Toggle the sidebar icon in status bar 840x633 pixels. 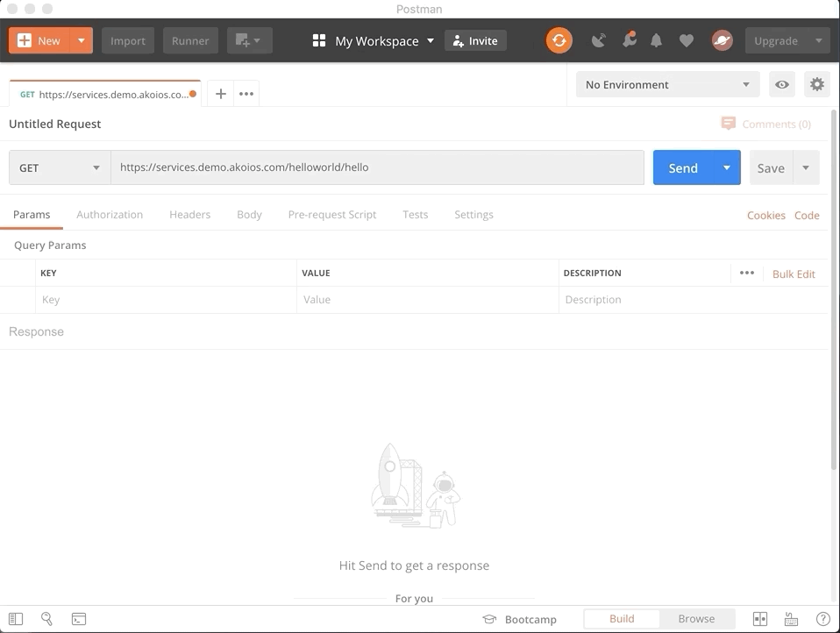[x=16, y=619]
